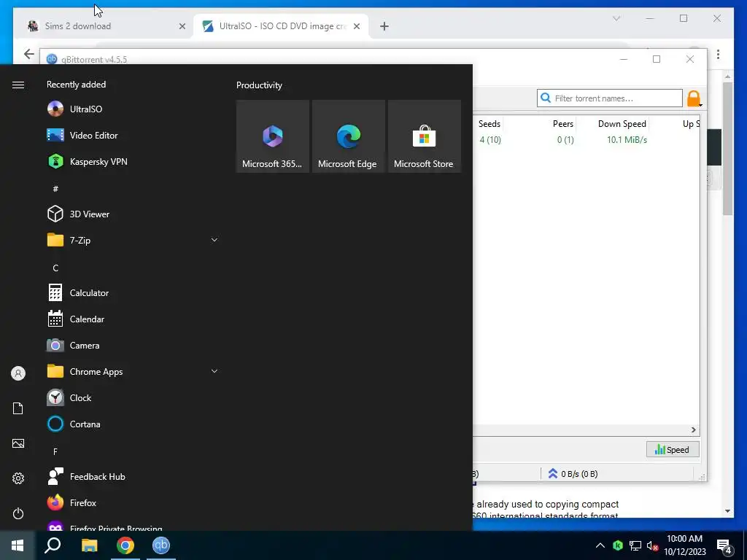This screenshot has width=747, height=560.
Task: Open Microsoft Edge tile
Action: coord(348,136)
